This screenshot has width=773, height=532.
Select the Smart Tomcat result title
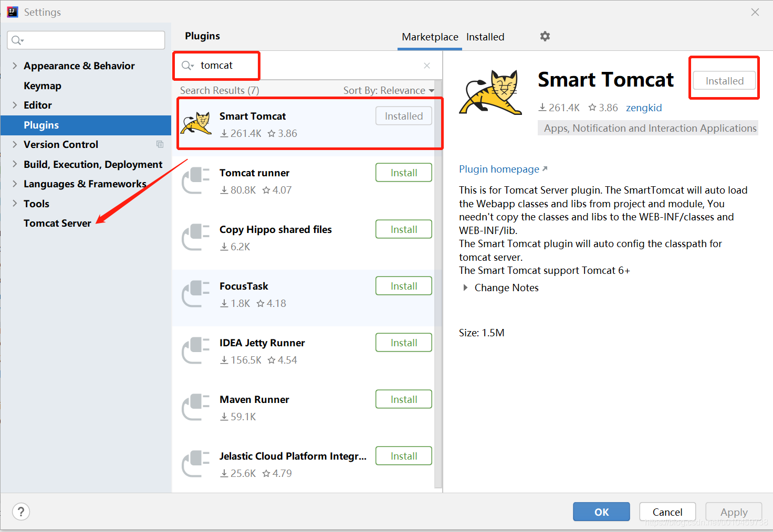coord(253,116)
